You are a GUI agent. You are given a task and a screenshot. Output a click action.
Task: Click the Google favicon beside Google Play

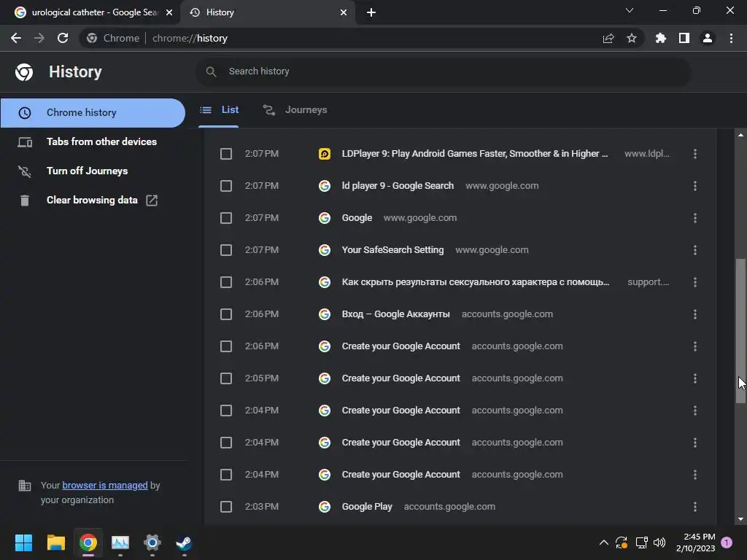pyautogui.click(x=325, y=507)
